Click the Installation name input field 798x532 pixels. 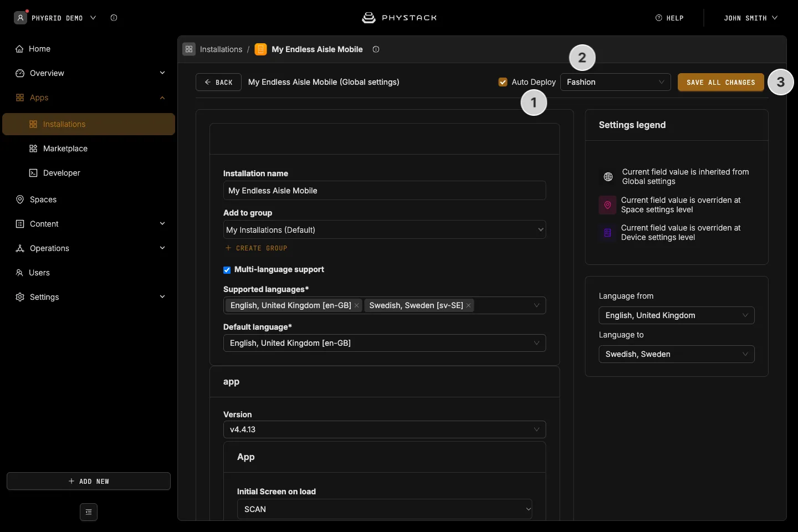(x=385, y=191)
